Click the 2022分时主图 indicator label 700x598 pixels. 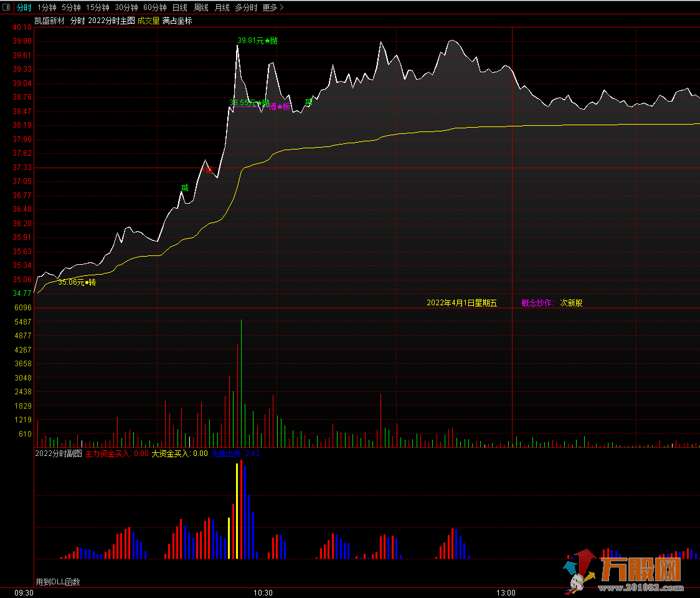click(111, 21)
